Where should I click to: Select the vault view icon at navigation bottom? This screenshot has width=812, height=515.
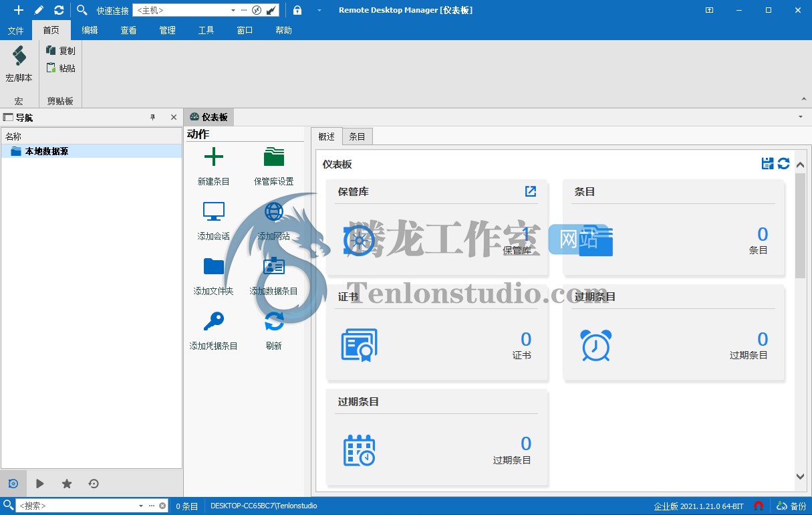13,484
